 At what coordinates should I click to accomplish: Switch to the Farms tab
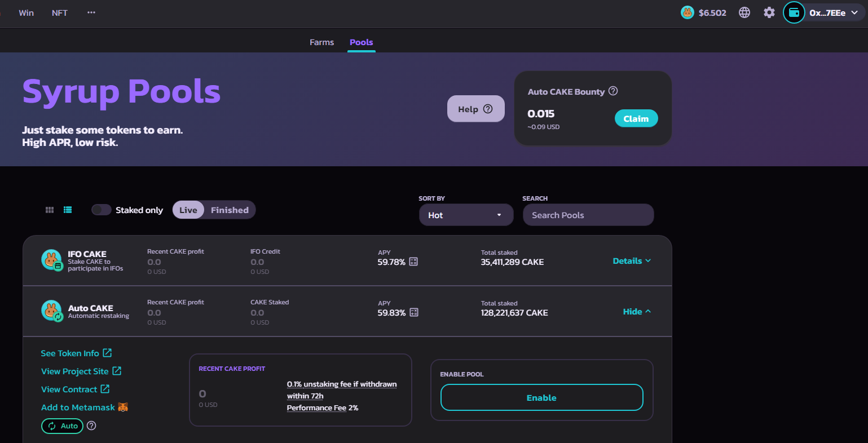(321, 42)
